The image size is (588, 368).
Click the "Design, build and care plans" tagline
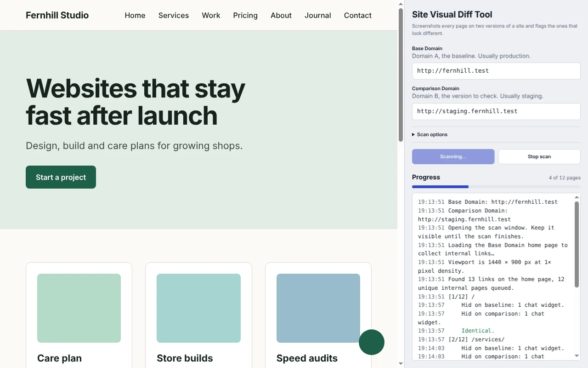pyautogui.click(x=134, y=146)
